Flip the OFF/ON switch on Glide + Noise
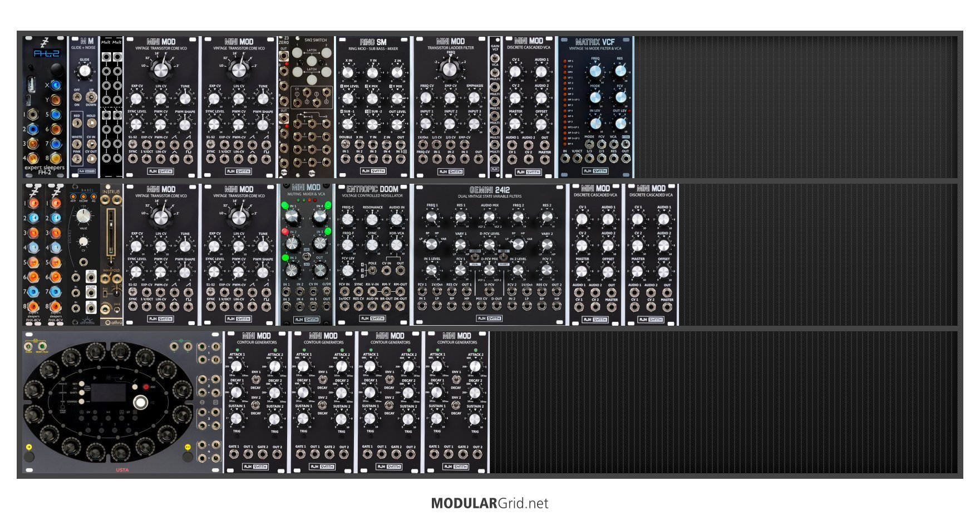The width and height of the screenshot is (980, 515). (77, 97)
